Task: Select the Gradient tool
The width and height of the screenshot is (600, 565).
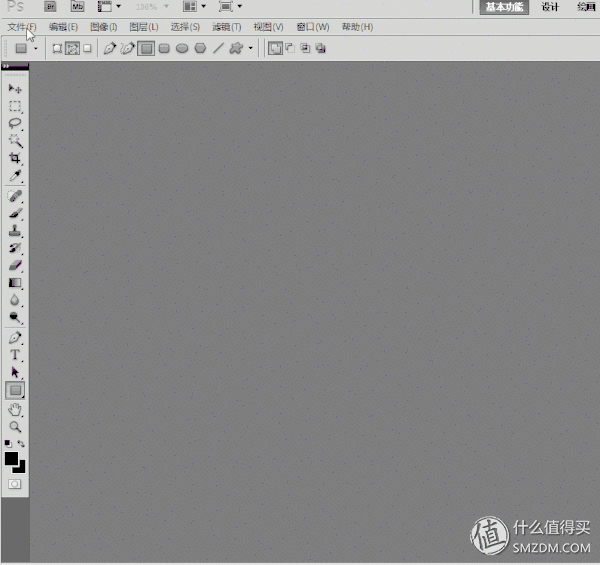Action: tap(15, 283)
